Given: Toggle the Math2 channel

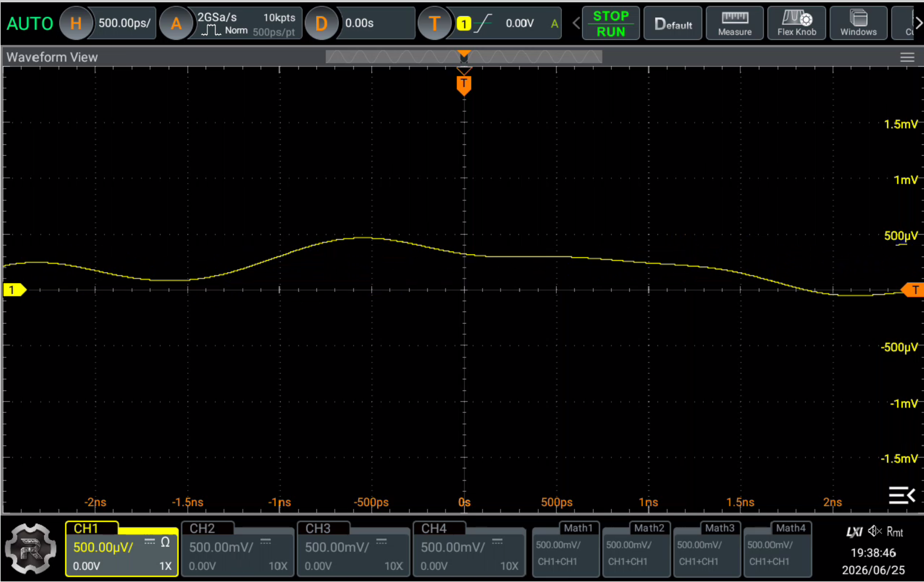Looking at the screenshot, I should (x=637, y=550).
